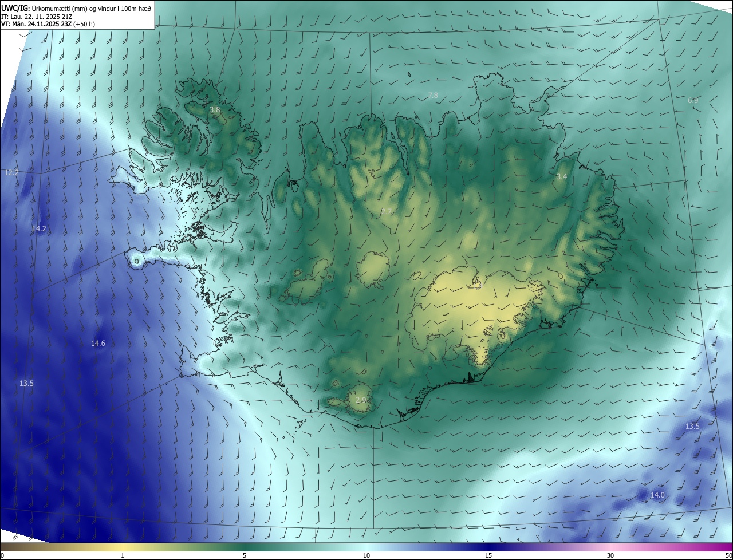Screen dimensions: 733x560
Task: Click the 3.8 value over the Westfjords
Action: coord(215,109)
